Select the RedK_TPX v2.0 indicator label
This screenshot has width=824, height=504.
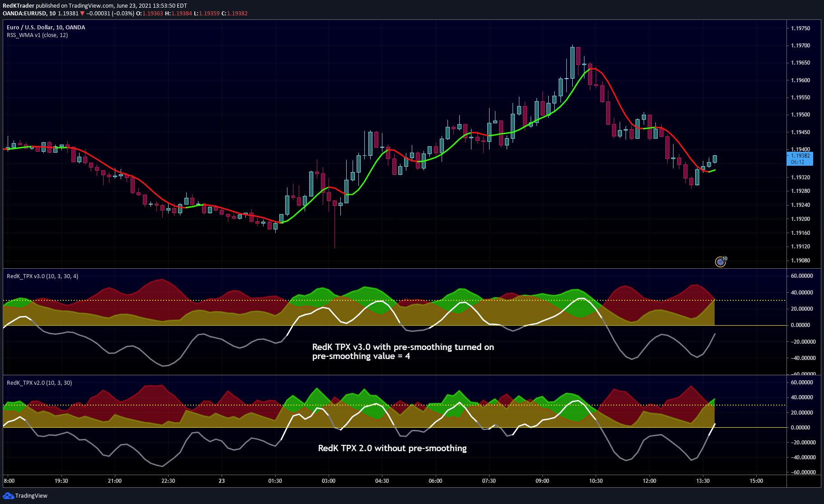pos(39,383)
